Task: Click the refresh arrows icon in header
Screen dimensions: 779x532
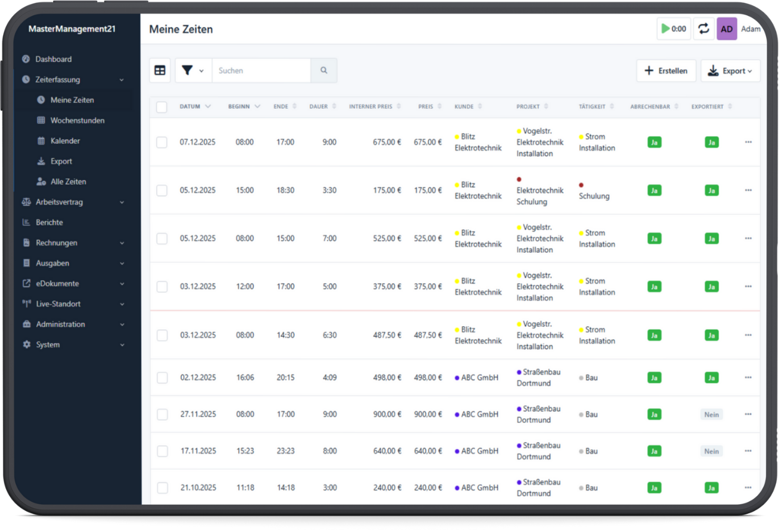Action: (x=703, y=29)
